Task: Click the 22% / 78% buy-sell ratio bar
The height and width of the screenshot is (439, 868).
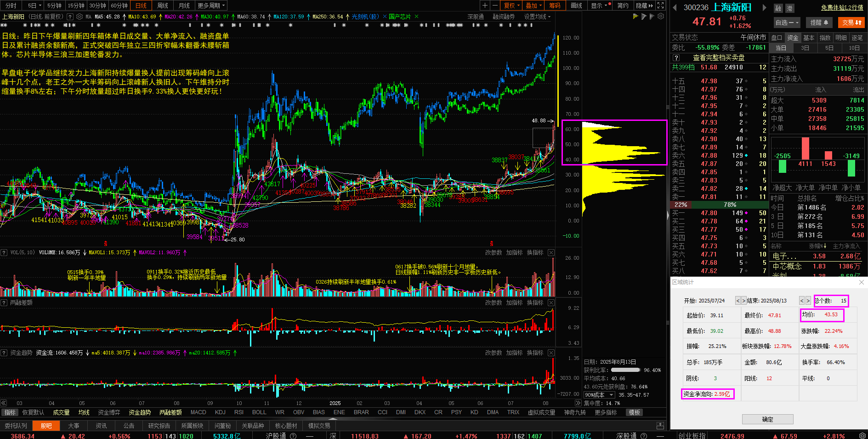Action: [719, 205]
